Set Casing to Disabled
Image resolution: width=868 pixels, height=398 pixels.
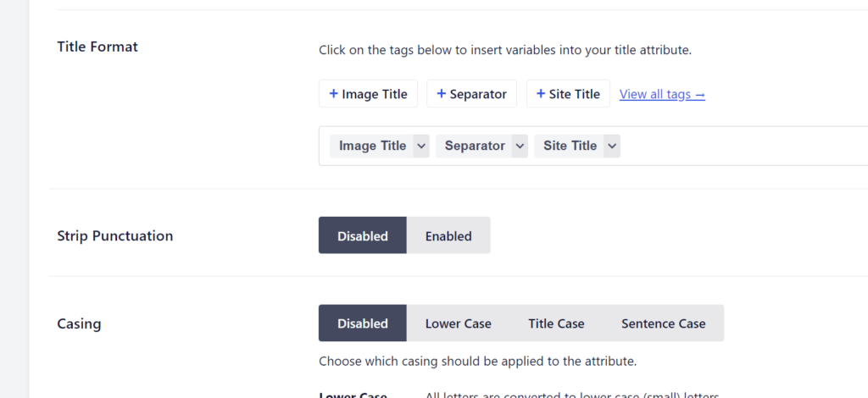(x=363, y=323)
